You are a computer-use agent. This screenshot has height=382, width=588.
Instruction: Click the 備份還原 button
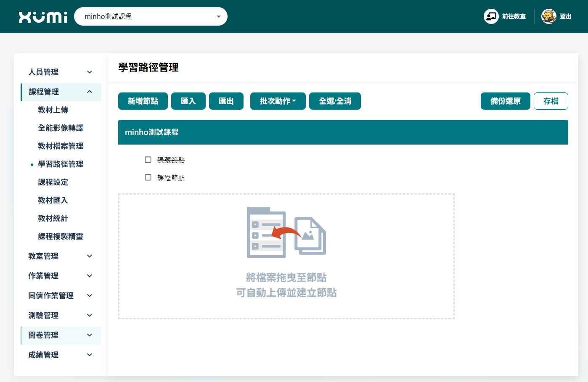(x=505, y=101)
